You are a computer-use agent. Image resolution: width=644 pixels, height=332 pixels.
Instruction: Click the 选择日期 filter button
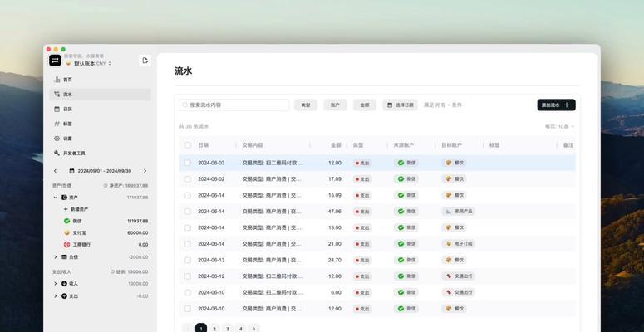tap(400, 105)
